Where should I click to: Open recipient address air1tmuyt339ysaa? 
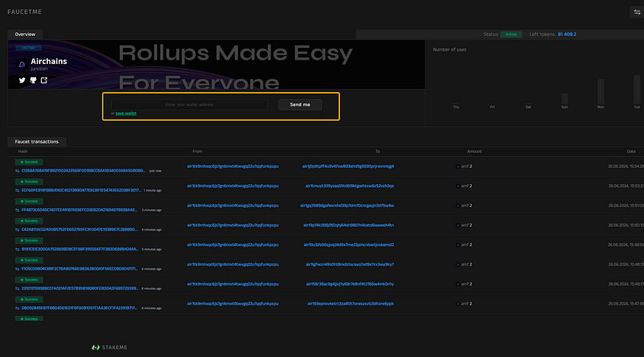tap(350, 186)
